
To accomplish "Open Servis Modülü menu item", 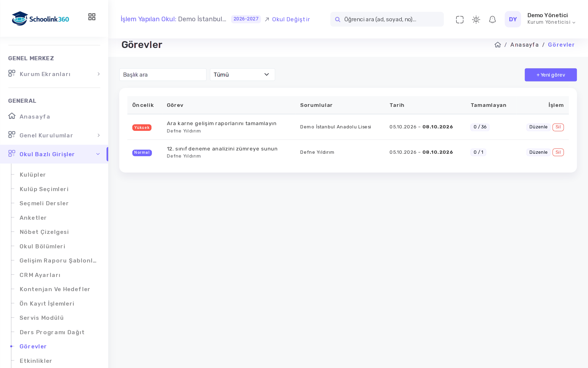I will (x=42, y=318).
